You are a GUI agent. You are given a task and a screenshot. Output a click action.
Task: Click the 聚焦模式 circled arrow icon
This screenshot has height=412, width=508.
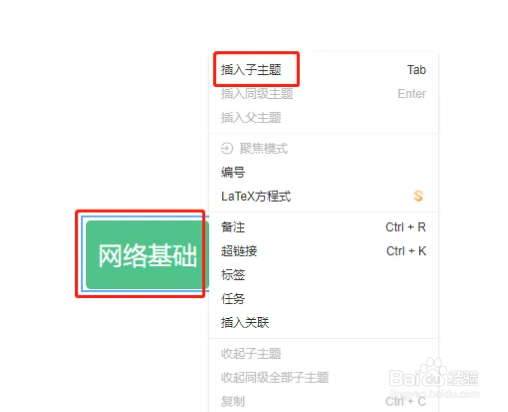(x=227, y=148)
